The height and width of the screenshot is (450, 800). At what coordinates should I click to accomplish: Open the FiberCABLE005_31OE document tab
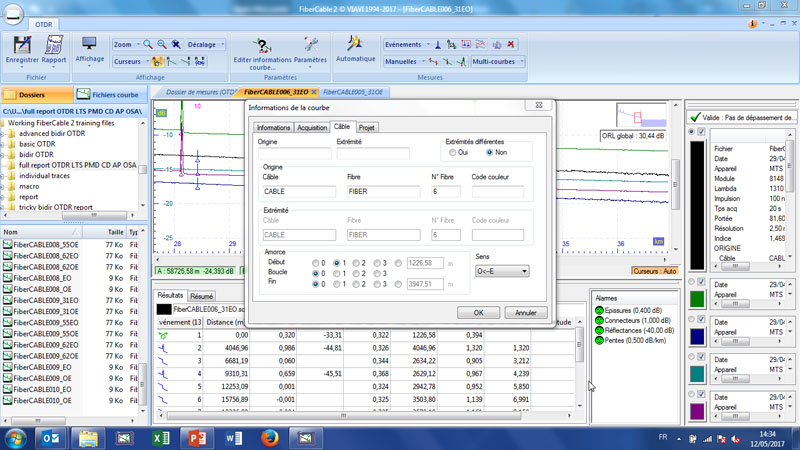pyautogui.click(x=353, y=92)
